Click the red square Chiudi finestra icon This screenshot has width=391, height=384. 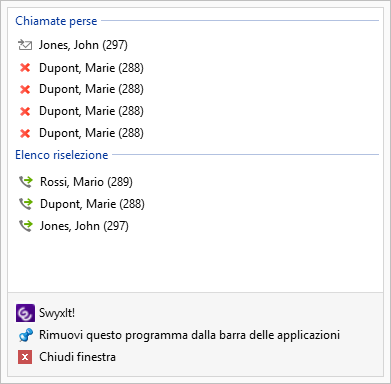click(25, 357)
